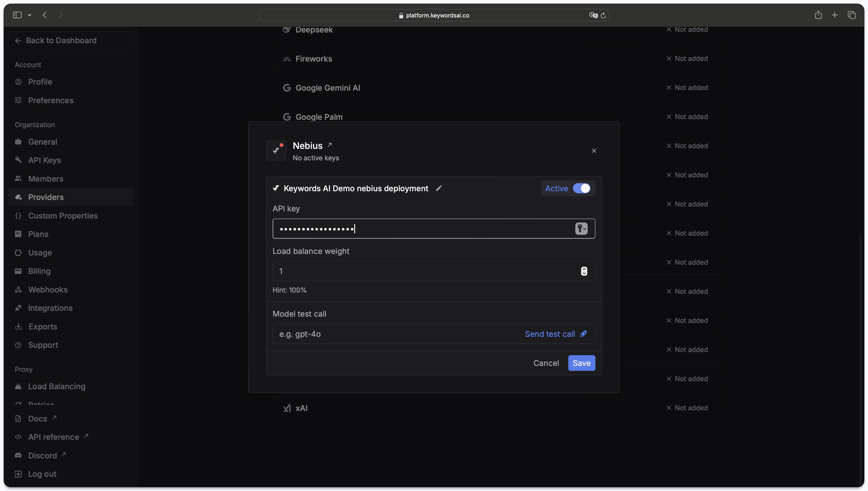Open the password key autofill icon

(x=581, y=229)
